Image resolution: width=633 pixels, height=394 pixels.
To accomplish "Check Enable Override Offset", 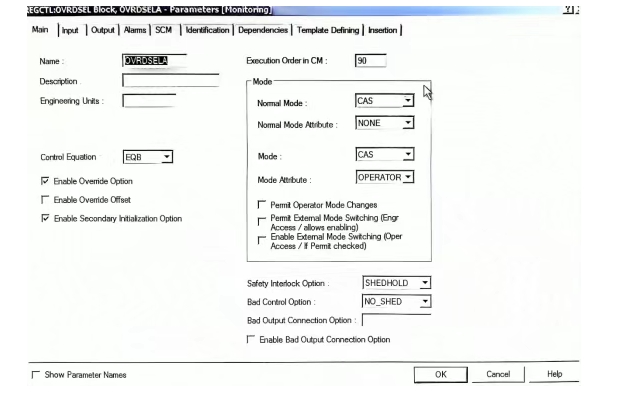I will tap(45, 199).
